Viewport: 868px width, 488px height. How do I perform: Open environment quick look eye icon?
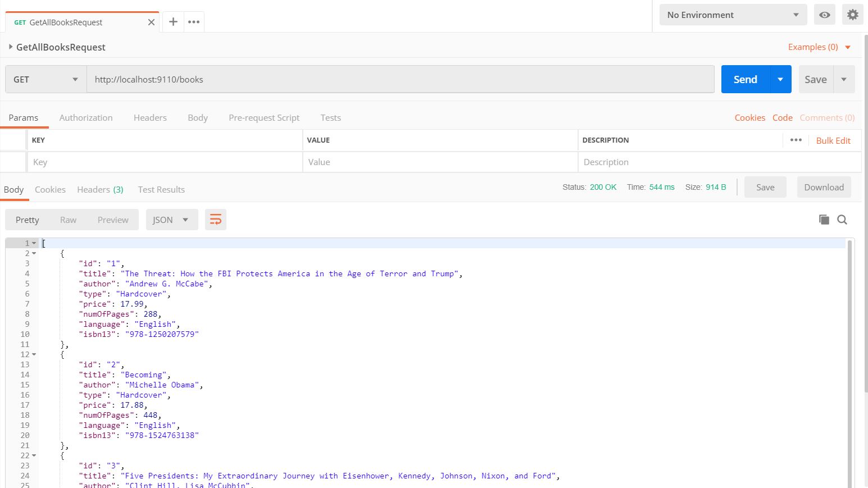824,15
